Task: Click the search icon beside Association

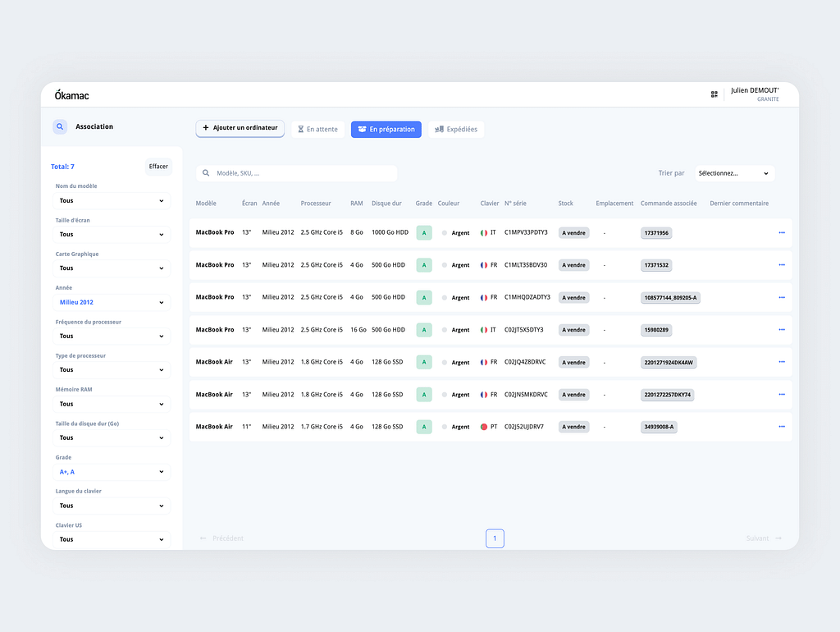Action: pyautogui.click(x=60, y=126)
